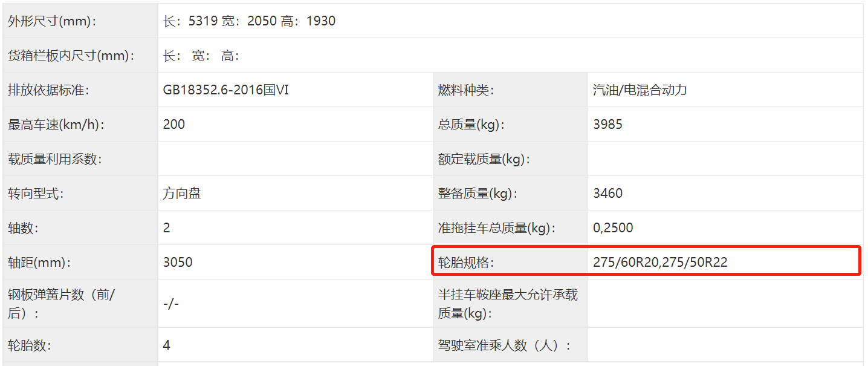Click the 驾驶室准乘人数 label
Viewport: 868px width, 366px height.
(x=505, y=346)
